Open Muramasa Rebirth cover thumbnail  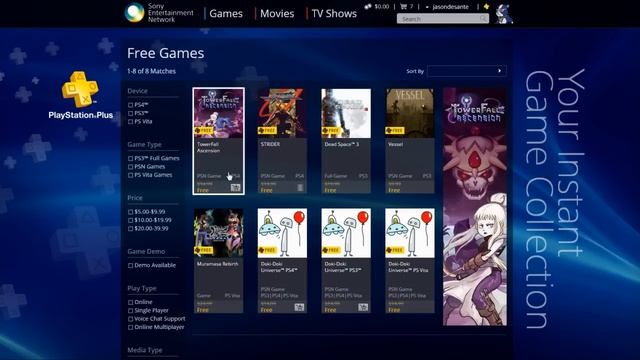(x=218, y=233)
